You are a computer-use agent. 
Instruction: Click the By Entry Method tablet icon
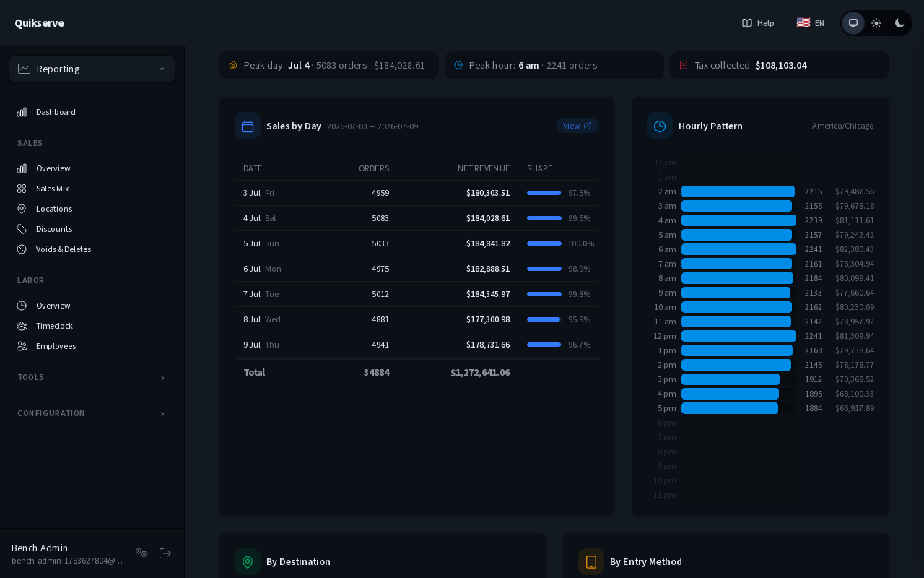(591, 561)
